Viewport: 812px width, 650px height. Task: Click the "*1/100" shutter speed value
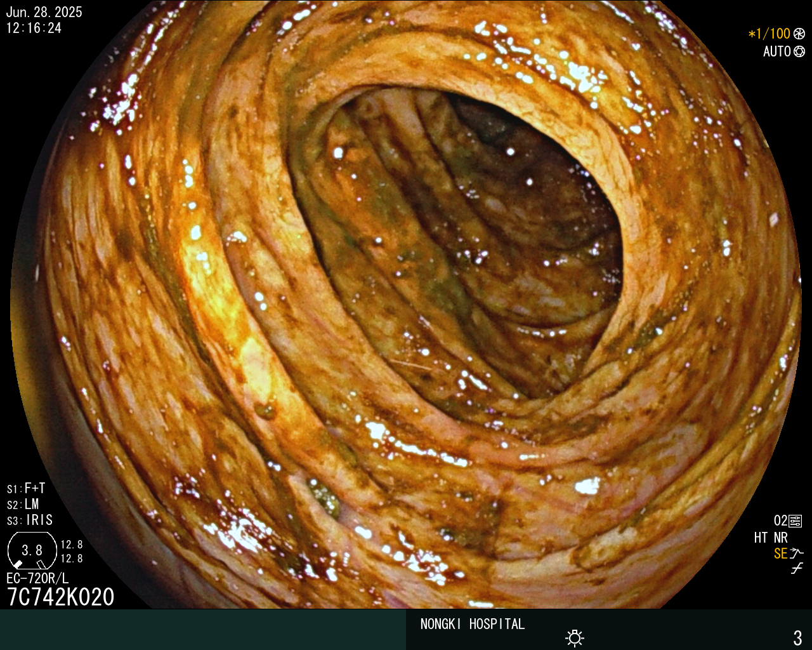coord(769,34)
